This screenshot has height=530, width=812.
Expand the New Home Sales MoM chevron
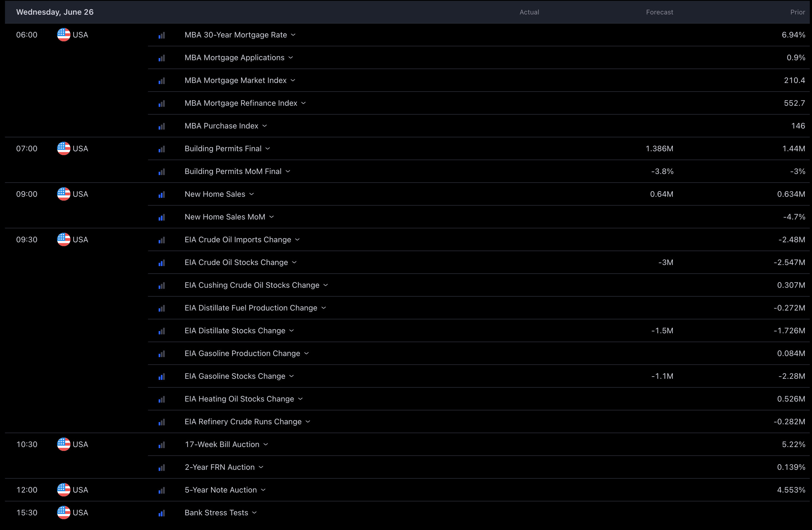click(271, 217)
